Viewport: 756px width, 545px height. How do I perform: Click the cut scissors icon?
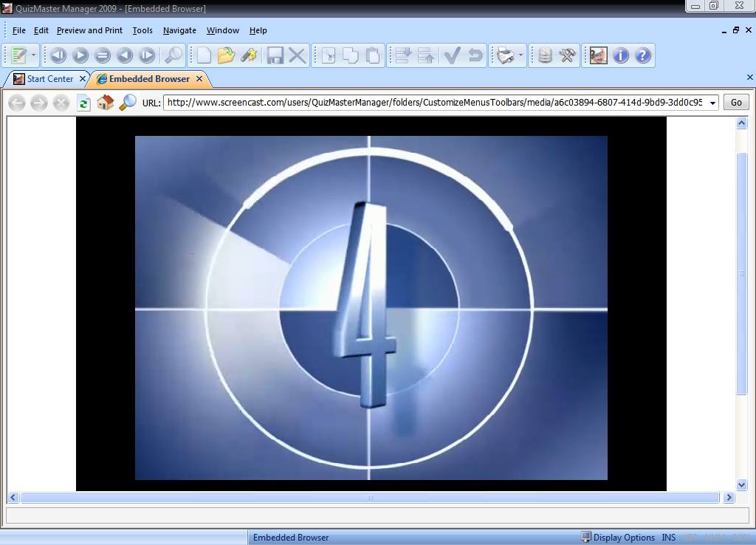(x=329, y=55)
